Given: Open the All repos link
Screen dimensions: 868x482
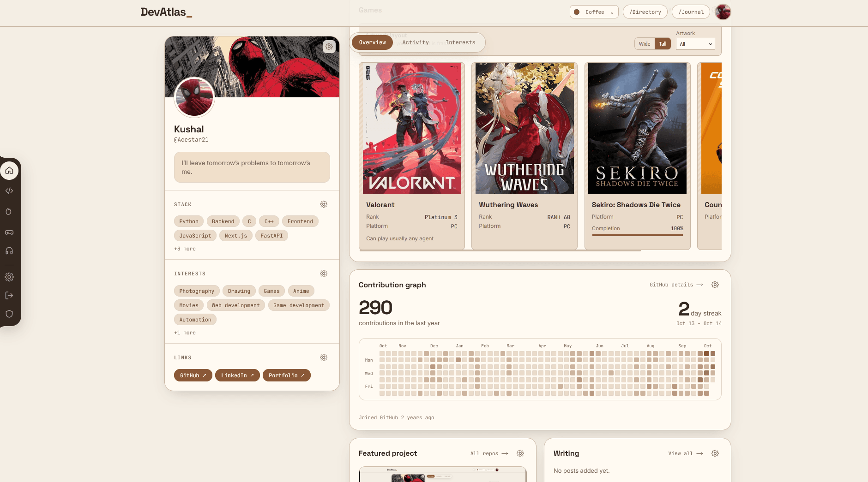Looking at the screenshot, I should 489,453.
